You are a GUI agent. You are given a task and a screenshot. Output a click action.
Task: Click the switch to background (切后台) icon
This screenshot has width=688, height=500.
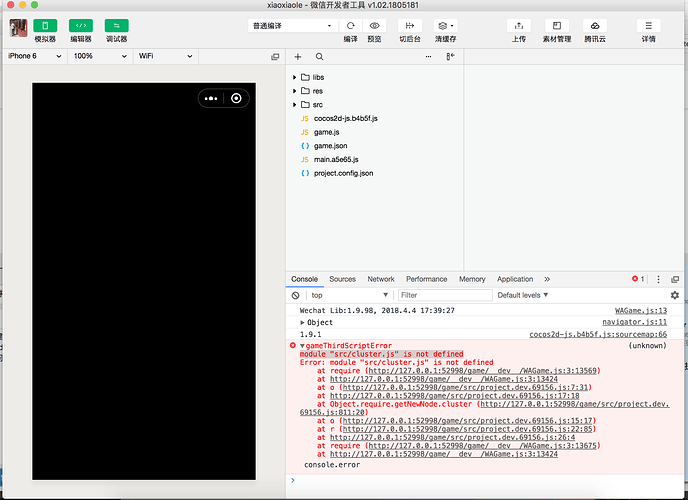pos(410,26)
